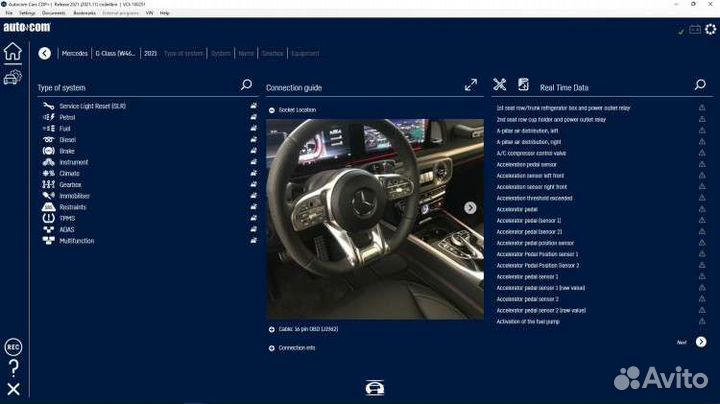Check the battery voltage icon
Image resolution: width=720 pixels, height=404 pixels.
tap(695, 29)
